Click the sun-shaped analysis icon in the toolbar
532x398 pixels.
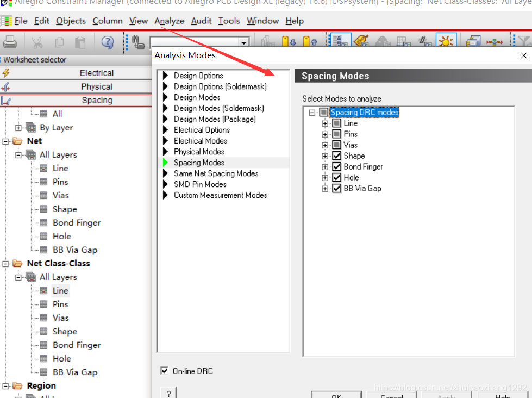click(446, 42)
